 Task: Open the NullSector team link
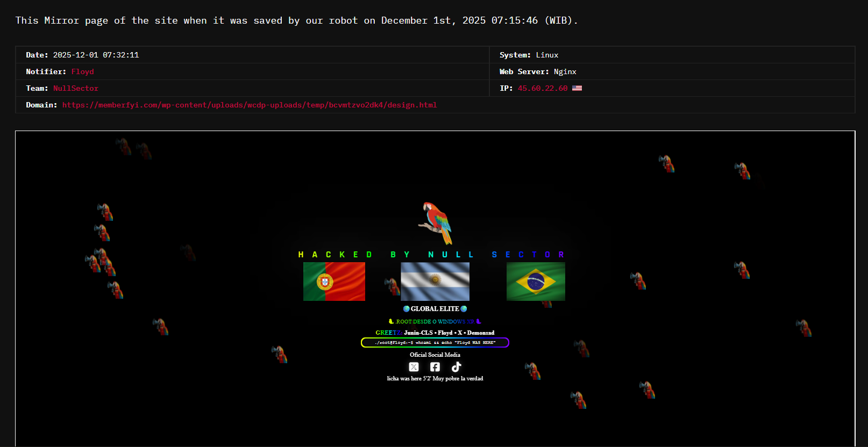coord(76,88)
